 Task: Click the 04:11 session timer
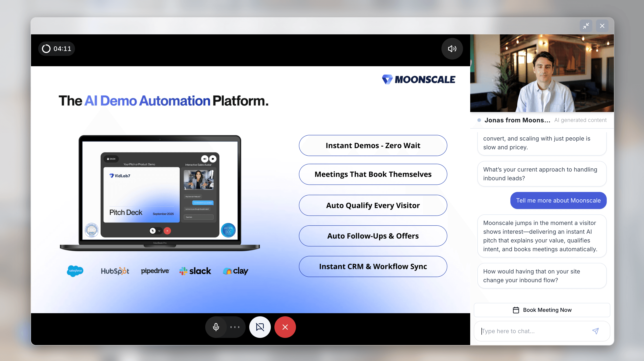[x=57, y=48]
